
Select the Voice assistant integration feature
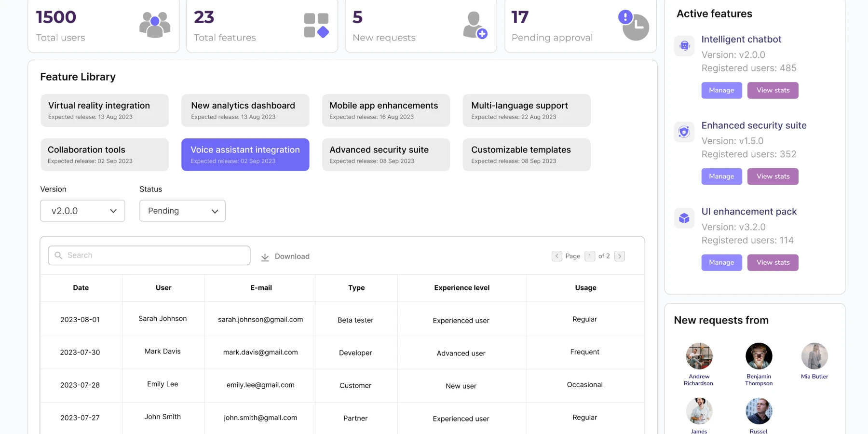245,155
